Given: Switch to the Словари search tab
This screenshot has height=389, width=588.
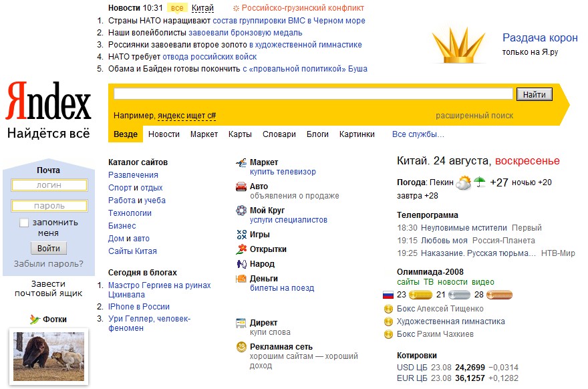Looking at the screenshot, I should point(279,134).
